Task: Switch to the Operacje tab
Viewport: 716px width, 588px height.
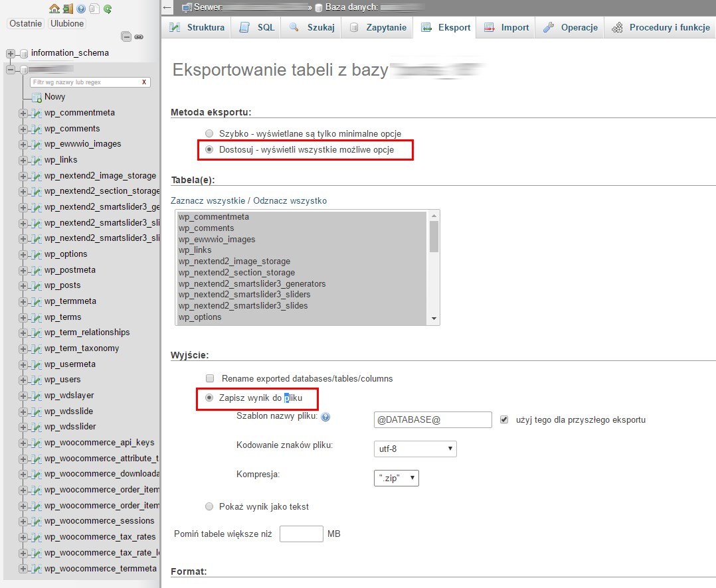Action: (x=570, y=27)
